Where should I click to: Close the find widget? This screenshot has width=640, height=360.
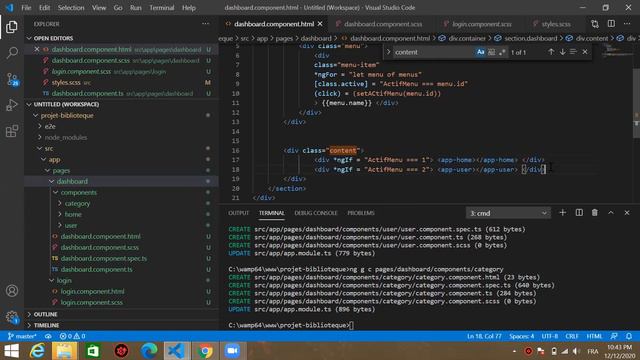click(x=585, y=52)
